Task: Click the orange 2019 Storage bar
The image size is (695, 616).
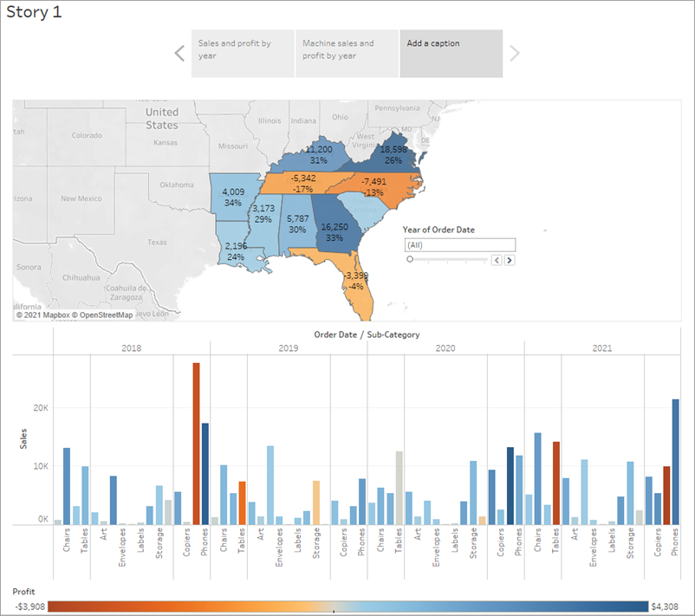Action: 316,498
